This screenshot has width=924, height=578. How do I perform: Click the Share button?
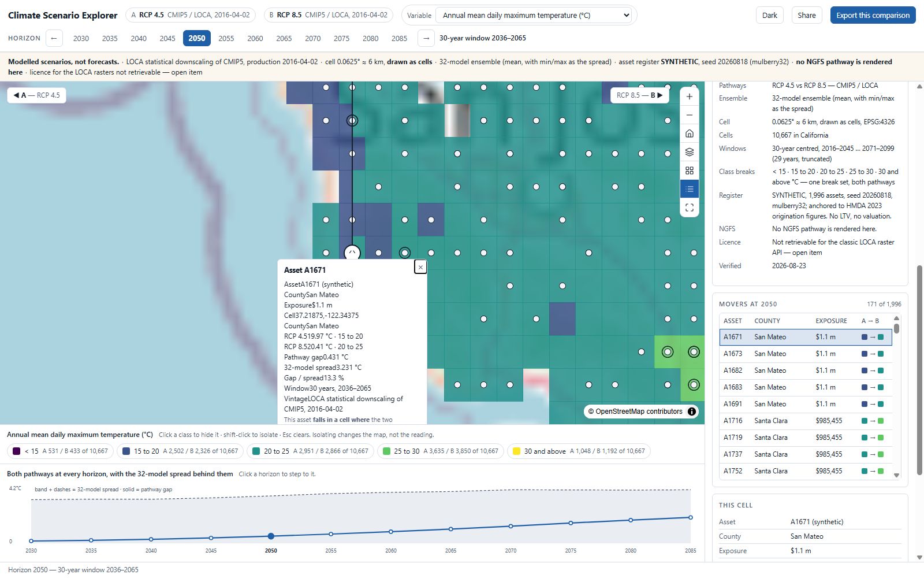[807, 16]
